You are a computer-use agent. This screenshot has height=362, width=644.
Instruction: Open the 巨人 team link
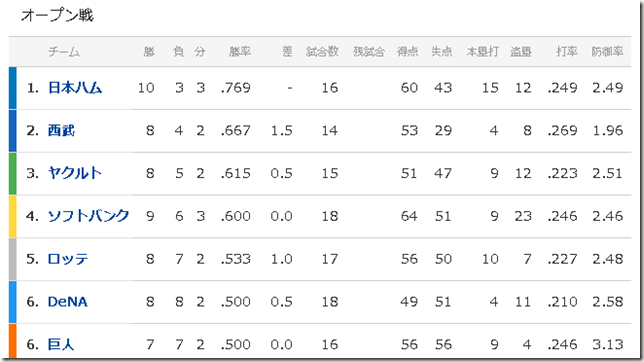tap(61, 344)
